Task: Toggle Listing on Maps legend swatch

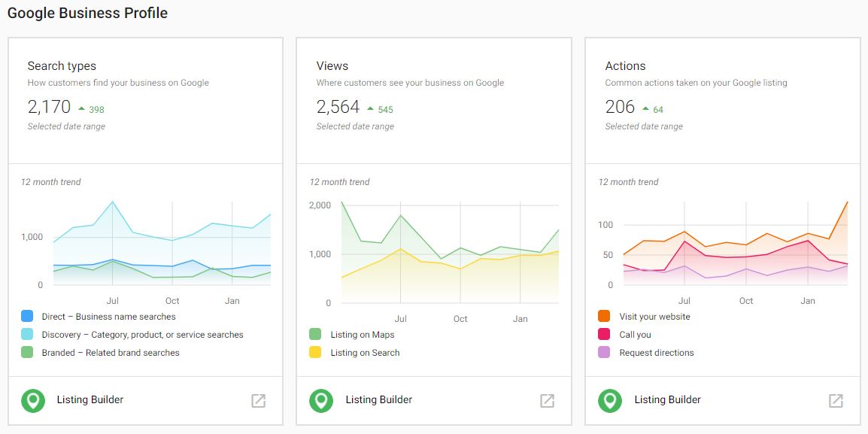Action: click(x=315, y=335)
